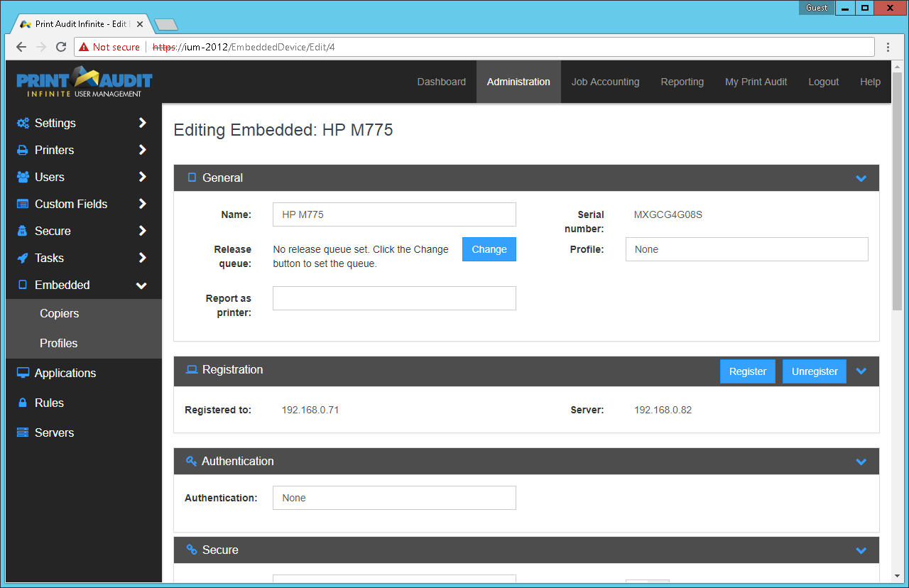Click the General section tablet icon

[192, 178]
